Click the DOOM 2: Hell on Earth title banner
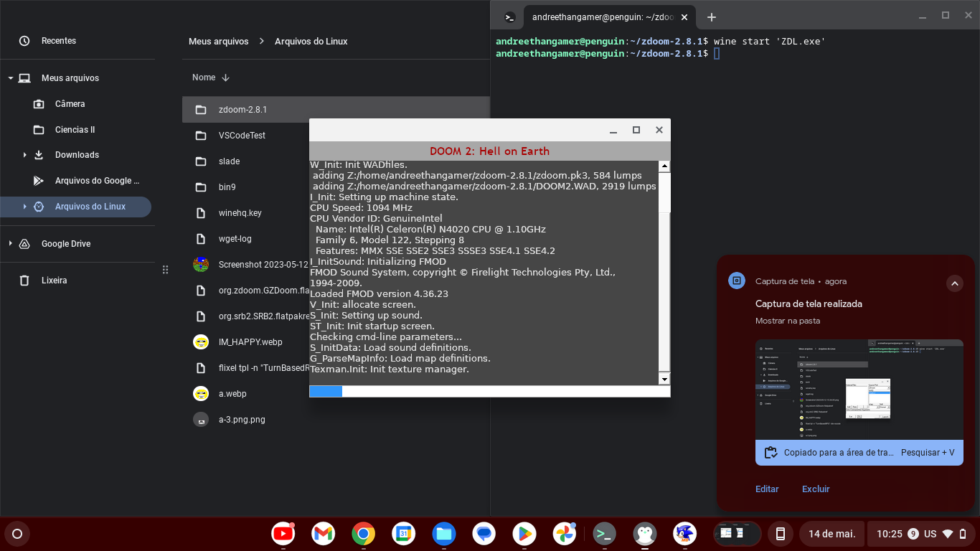The height and width of the screenshot is (551, 980). tap(490, 151)
